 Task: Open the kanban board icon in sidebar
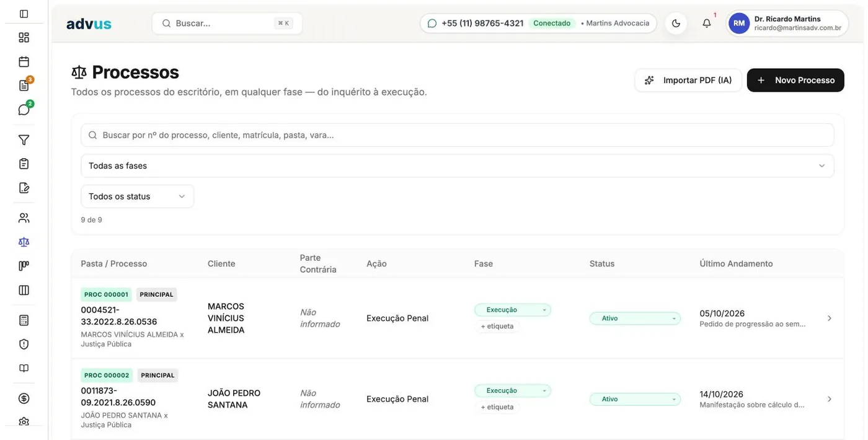tap(24, 266)
